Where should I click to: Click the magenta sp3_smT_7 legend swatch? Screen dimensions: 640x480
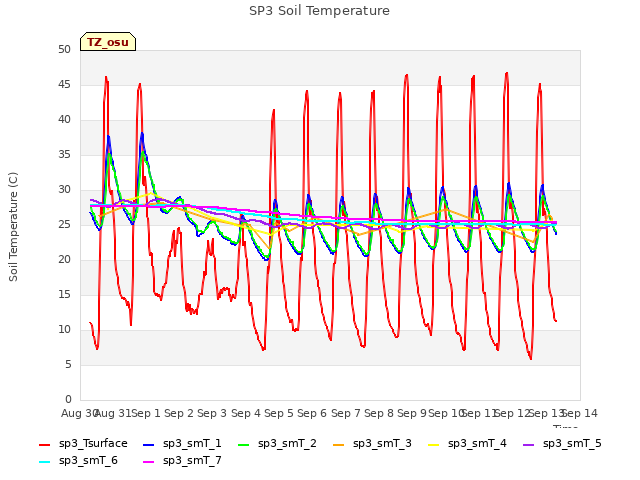pos(149,462)
